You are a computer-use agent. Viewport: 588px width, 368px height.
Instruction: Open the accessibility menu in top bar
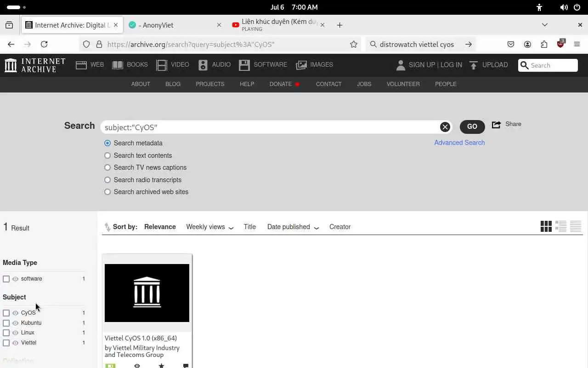(539, 7)
